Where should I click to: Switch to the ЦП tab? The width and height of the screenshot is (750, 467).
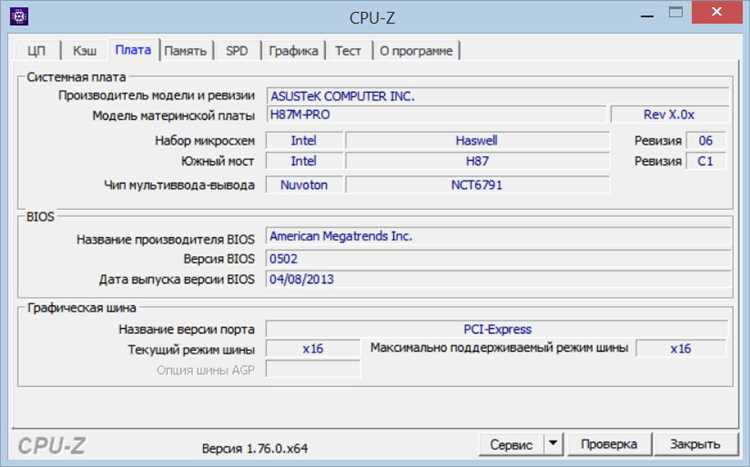pos(36,50)
